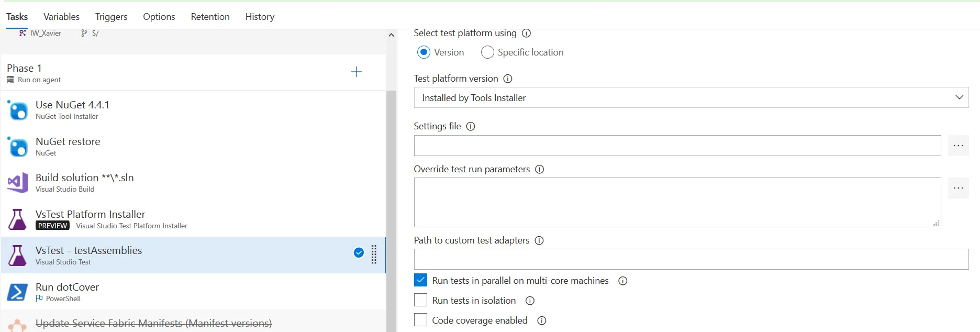Click the plus icon to add task to Phase 1
Viewport: 980px width, 332px height.
pyautogui.click(x=357, y=72)
